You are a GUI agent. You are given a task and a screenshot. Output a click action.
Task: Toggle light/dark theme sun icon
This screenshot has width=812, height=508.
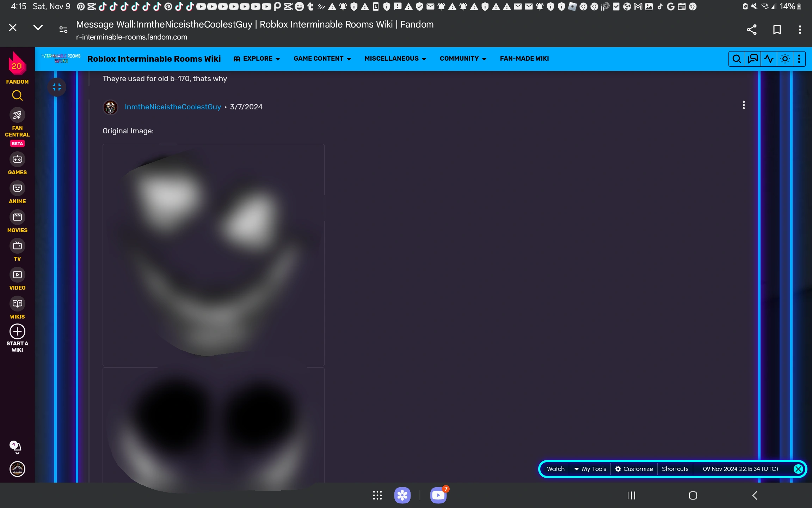[x=785, y=59]
